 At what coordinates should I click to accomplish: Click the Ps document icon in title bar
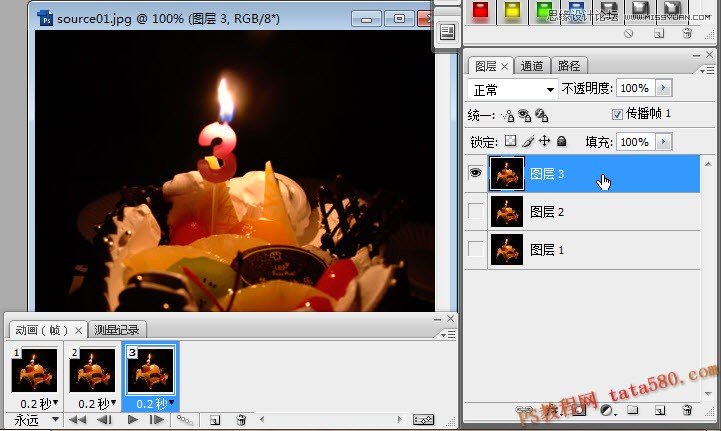46,19
